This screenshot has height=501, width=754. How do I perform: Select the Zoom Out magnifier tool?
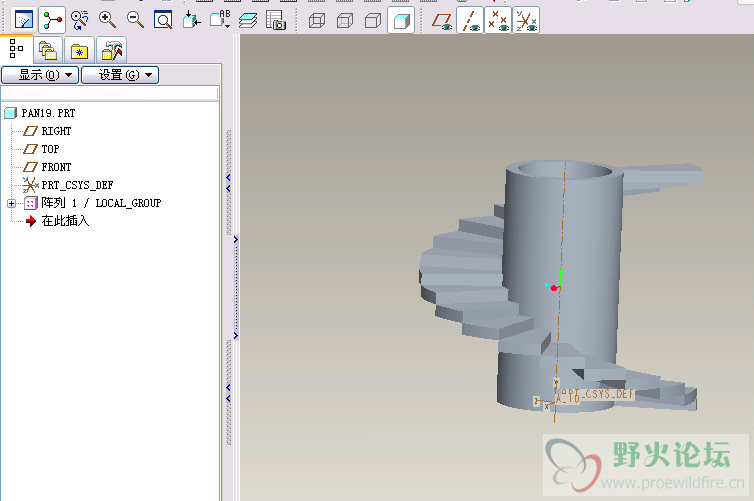tap(135, 20)
